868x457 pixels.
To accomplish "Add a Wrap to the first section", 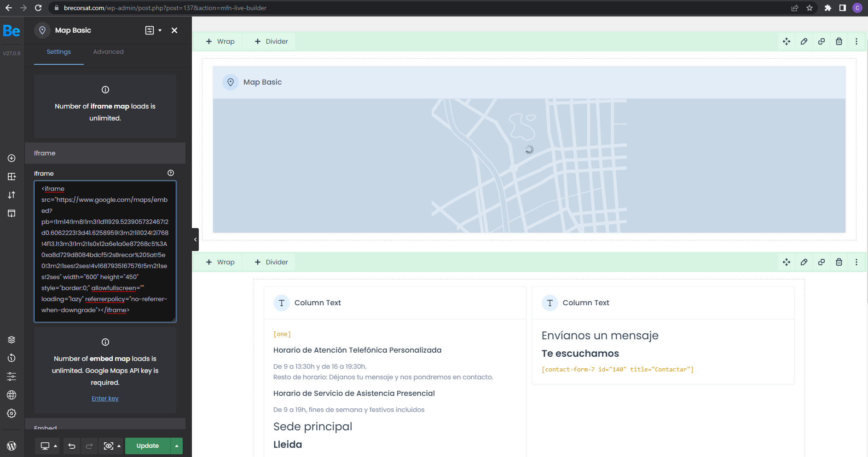I will click(220, 41).
